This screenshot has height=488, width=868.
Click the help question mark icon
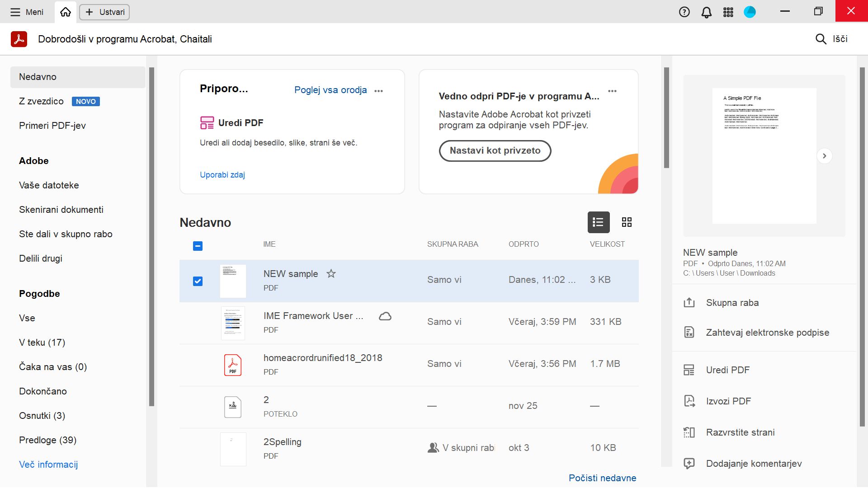[684, 12]
